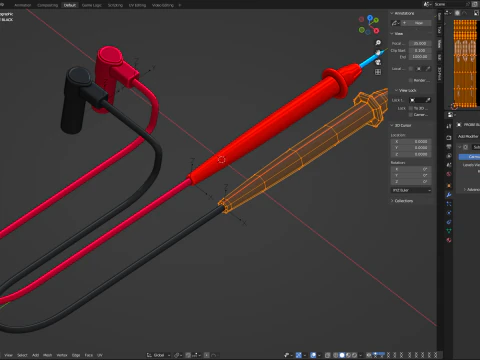Screen dimensions: 480x360
Task: Open the Face menu in viewport header
Action: (89, 355)
